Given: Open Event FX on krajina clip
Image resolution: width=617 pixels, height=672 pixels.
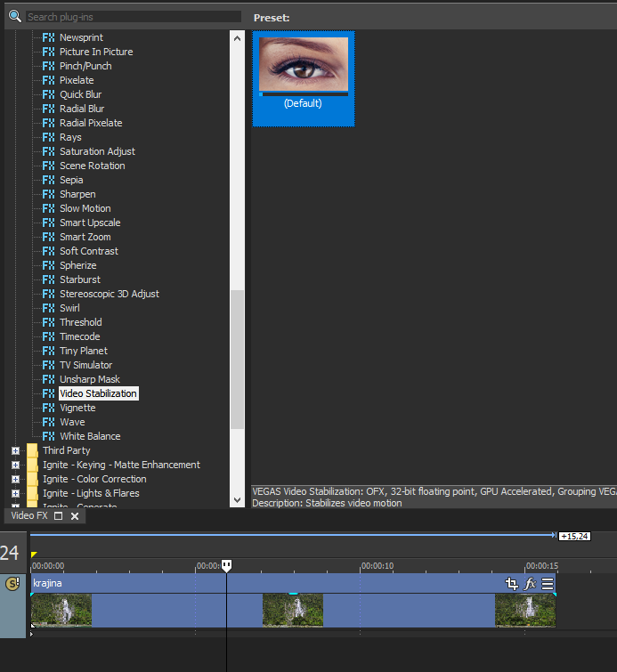Looking at the screenshot, I should [530, 584].
